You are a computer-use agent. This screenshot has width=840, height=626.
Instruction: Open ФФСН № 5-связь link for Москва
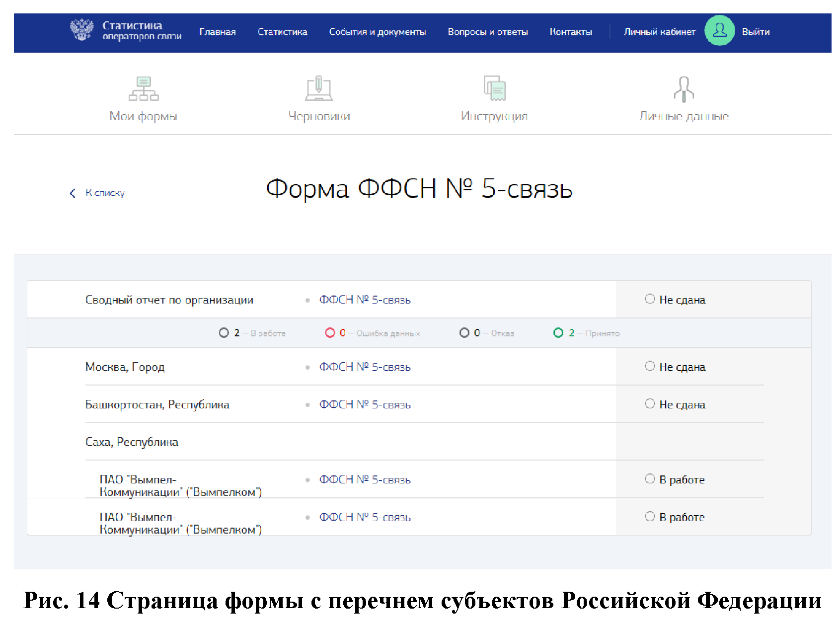pyautogui.click(x=365, y=368)
